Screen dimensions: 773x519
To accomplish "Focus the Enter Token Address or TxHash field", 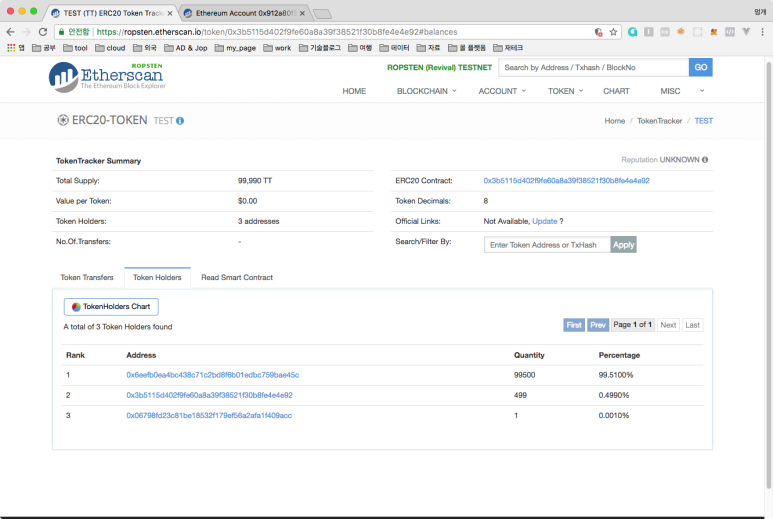I will (547, 244).
